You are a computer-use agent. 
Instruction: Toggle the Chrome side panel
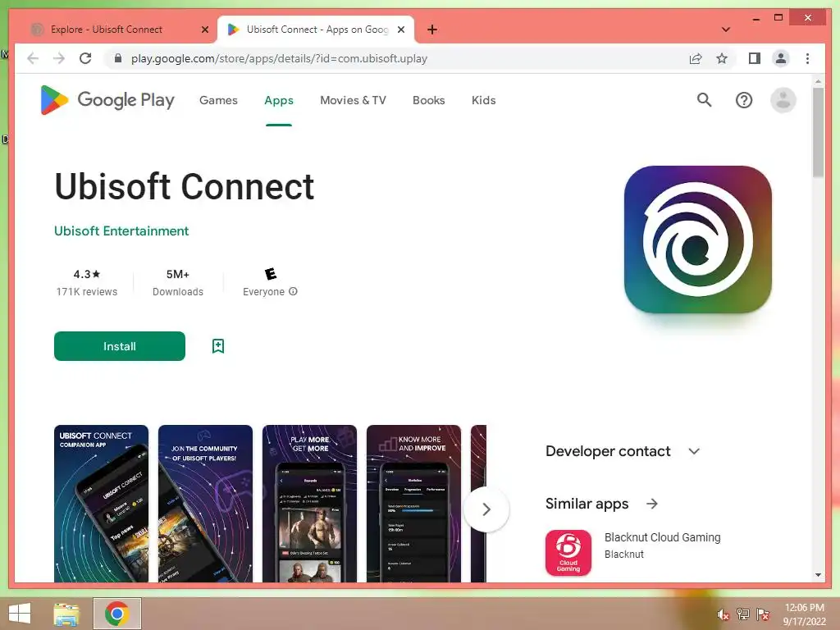[x=755, y=58]
